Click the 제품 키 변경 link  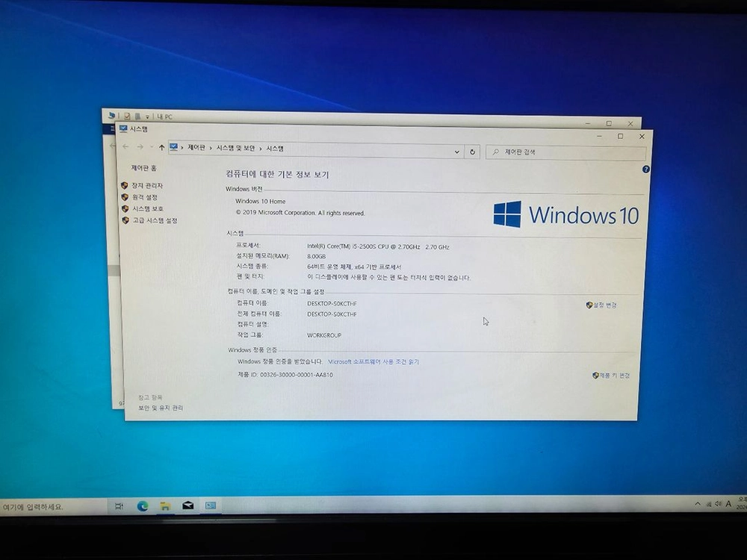pyautogui.click(x=615, y=376)
